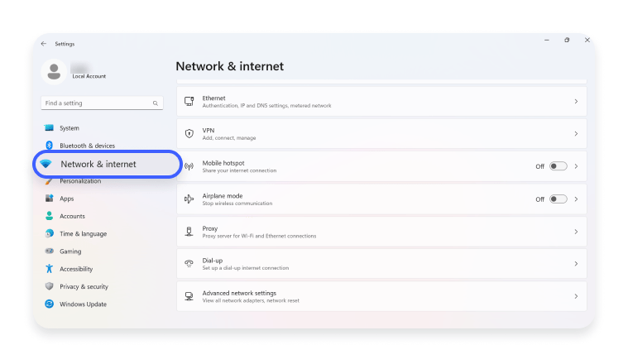Enable the Airplane mode toggle
Image resolution: width=628 pixels, height=364 pixels.
[558, 199]
